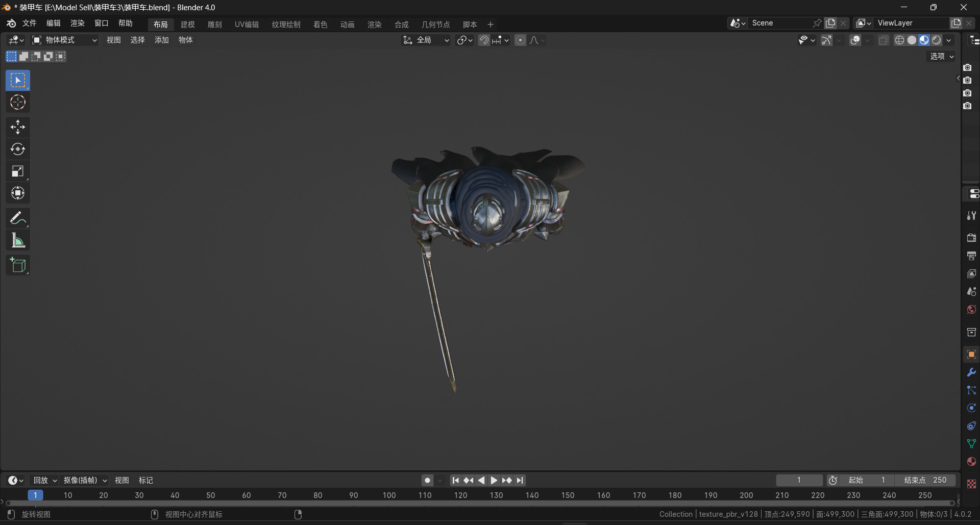Play the animation forward
The width and height of the screenshot is (980, 525).
click(494, 480)
